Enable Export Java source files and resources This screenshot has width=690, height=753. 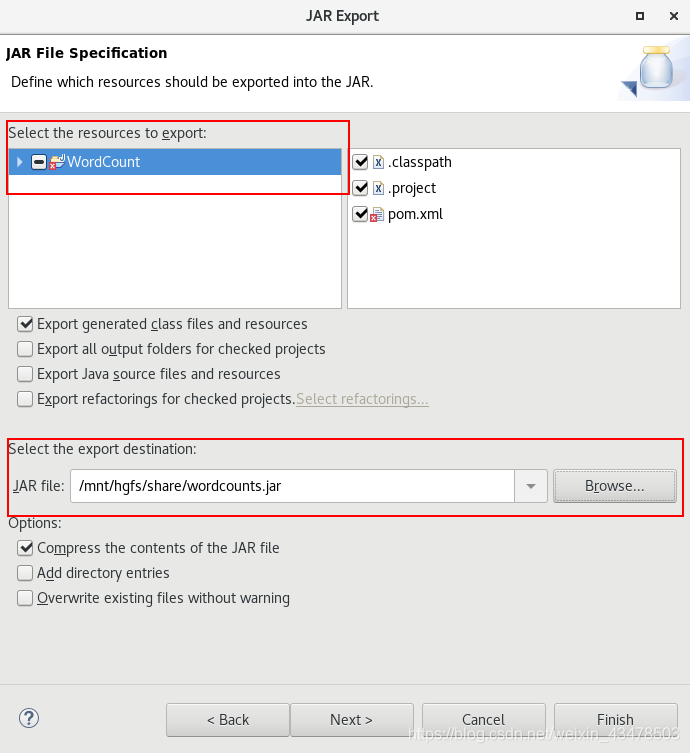click(x=25, y=374)
